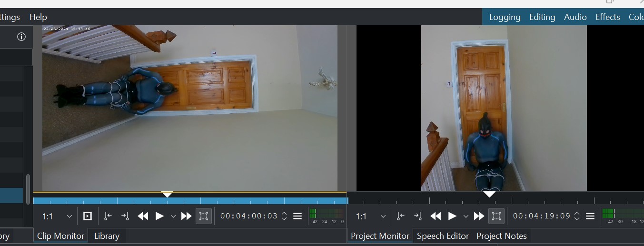Image resolution: width=644 pixels, height=246 pixels.
Task: Switch to the Effects workspace layout
Action: tap(607, 17)
